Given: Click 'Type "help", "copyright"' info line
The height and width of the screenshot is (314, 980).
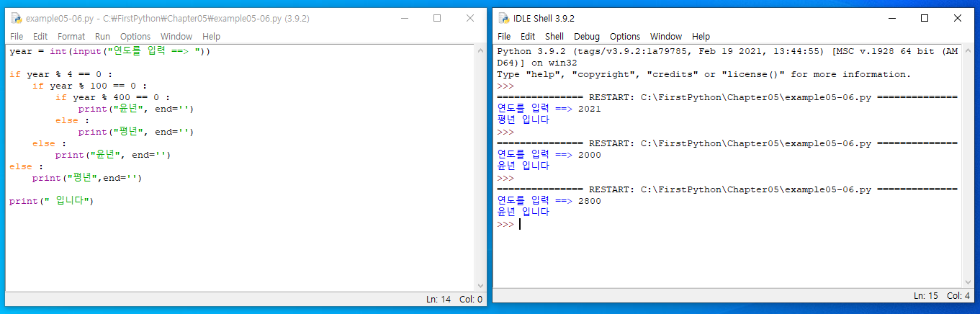Looking at the screenshot, I should [704, 74].
